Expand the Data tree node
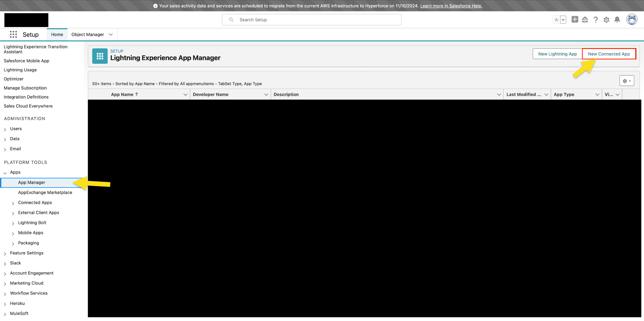 tap(5, 139)
